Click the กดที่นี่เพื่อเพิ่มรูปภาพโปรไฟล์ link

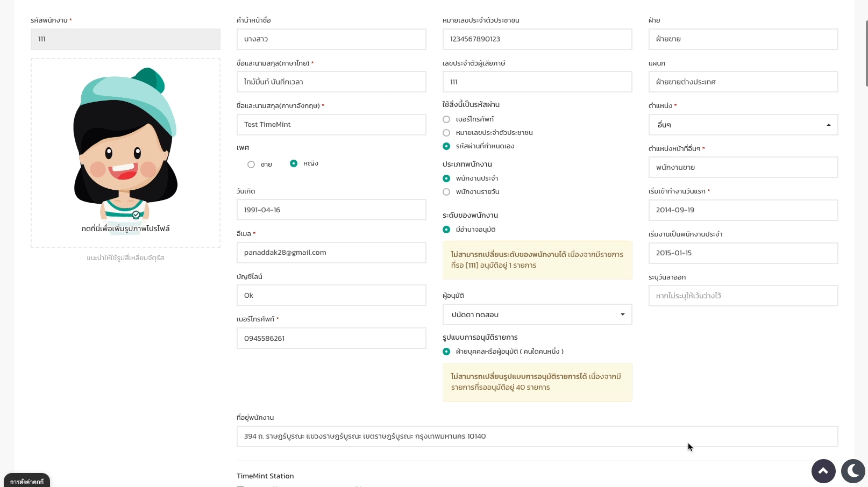click(x=125, y=228)
